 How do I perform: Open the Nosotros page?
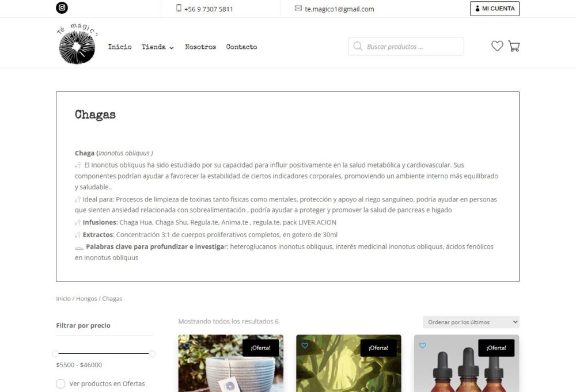click(x=200, y=47)
